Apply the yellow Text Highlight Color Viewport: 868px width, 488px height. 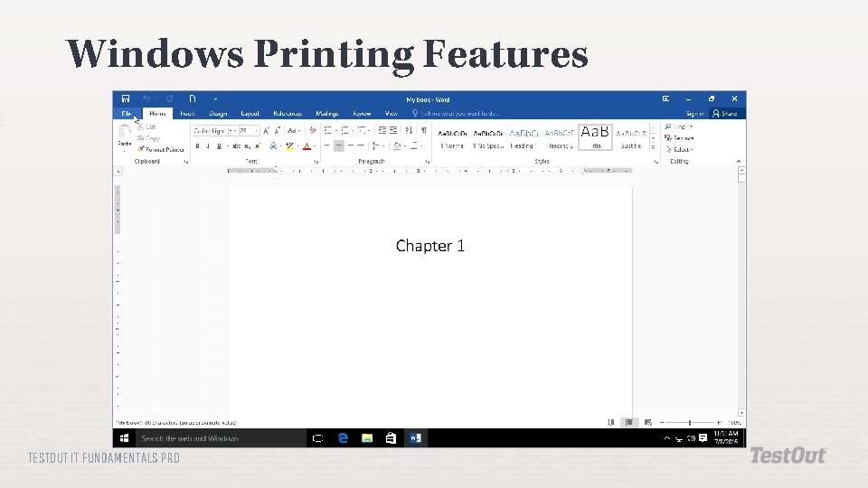point(289,146)
